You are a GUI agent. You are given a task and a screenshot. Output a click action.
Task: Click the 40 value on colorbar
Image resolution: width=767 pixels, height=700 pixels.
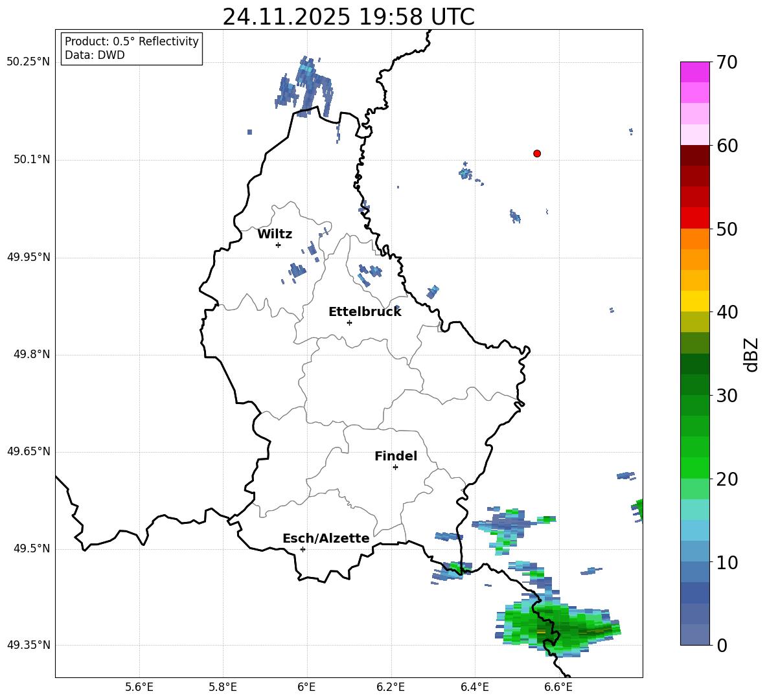pyautogui.click(x=726, y=312)
